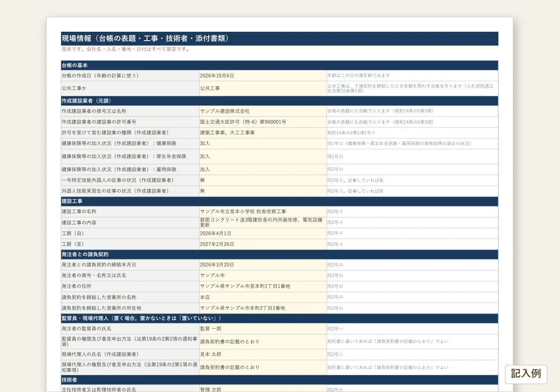Click the label 工期（自）

point(74,233)
